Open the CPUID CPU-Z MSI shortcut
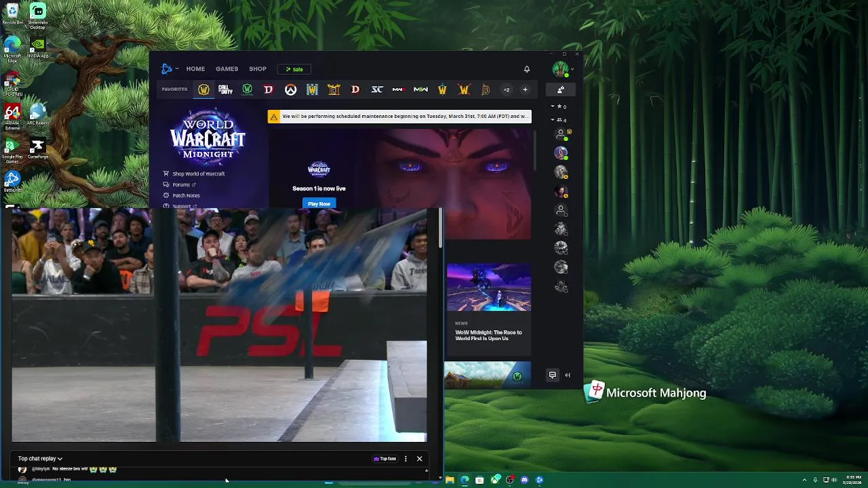The image size is (868, 488). point(12,83)
